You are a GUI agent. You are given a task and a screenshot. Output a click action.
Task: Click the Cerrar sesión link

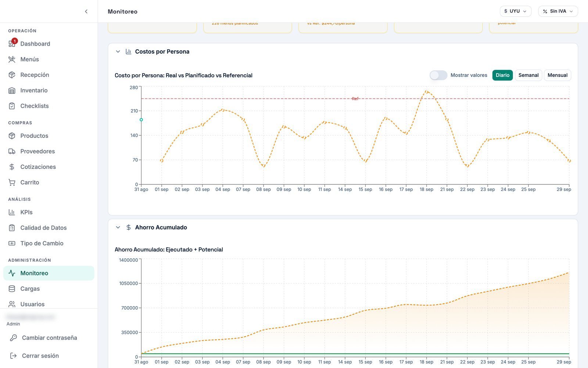(40, 356)
